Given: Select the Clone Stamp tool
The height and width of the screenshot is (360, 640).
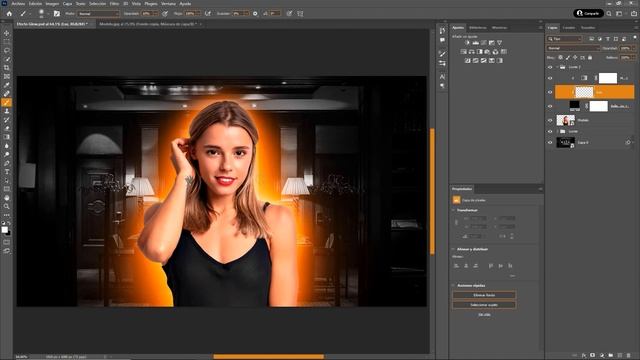Looking at the screenshot, I should 7,111.
